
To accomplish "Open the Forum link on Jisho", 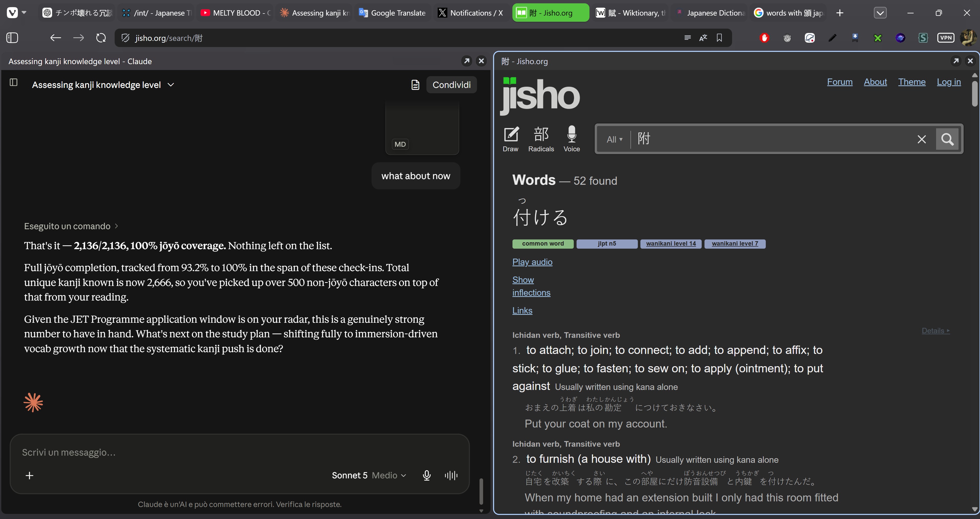I will pos(840,82).
